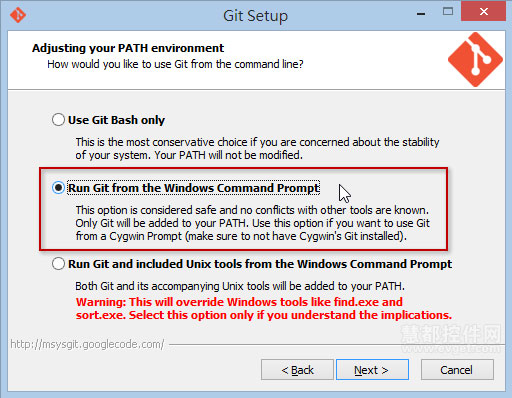Click the red warning text about find.exe
The width and height of the screenshot is (512, 398).
point(264,308)
